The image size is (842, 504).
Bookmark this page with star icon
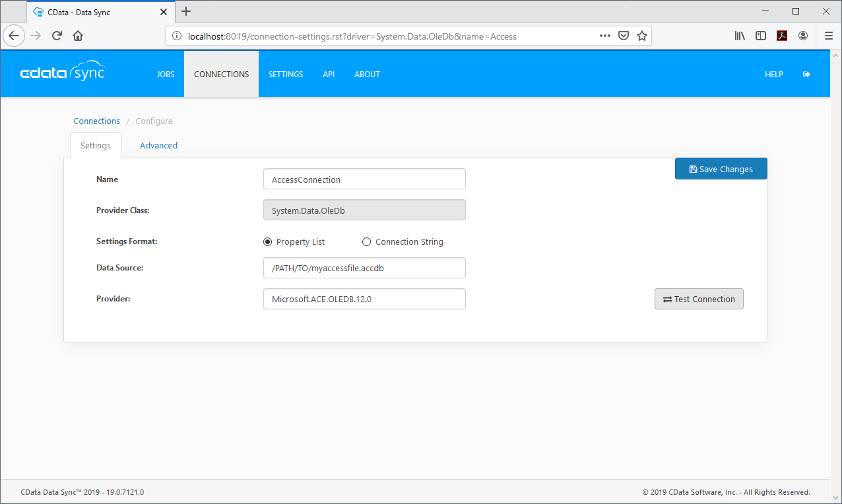tap(641, 36)
